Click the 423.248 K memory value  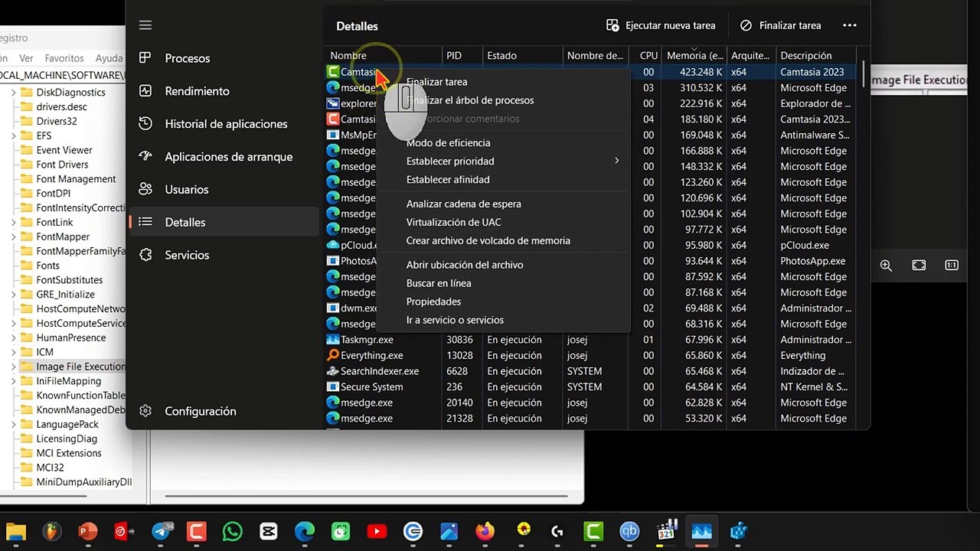[x=701, y=72]
